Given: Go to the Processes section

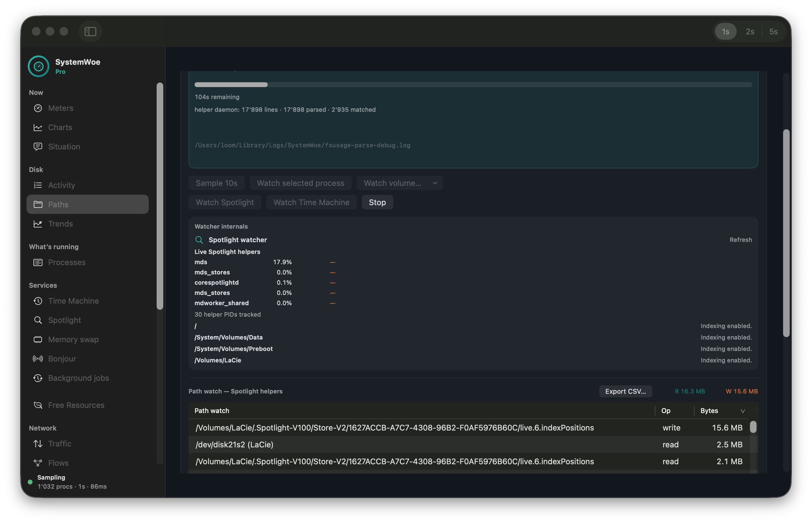Looking at the screenshot, I should click(88, 262).
